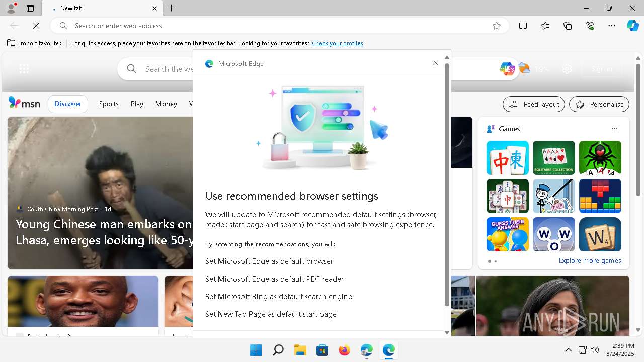Open Copilot sidebar icon
Screen dimensions: 644x362
pyautogui.click(x=632, y=26)
